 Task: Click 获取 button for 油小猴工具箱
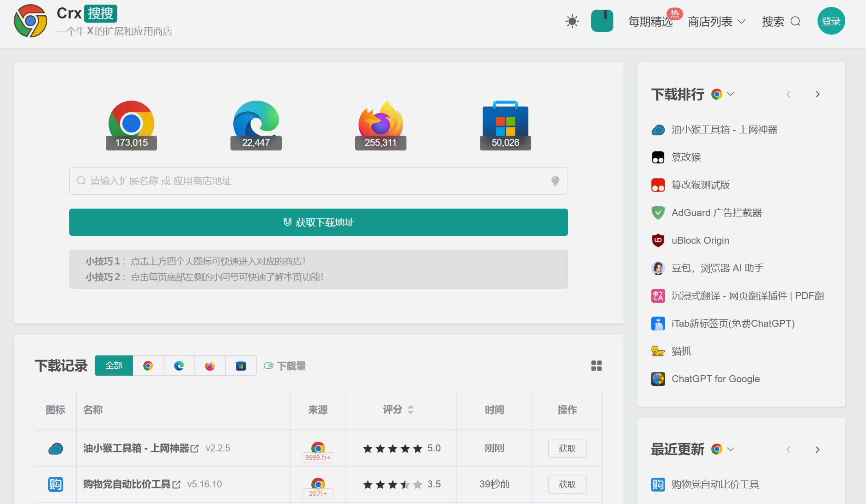pyautogui.click(x=567, y=448)
